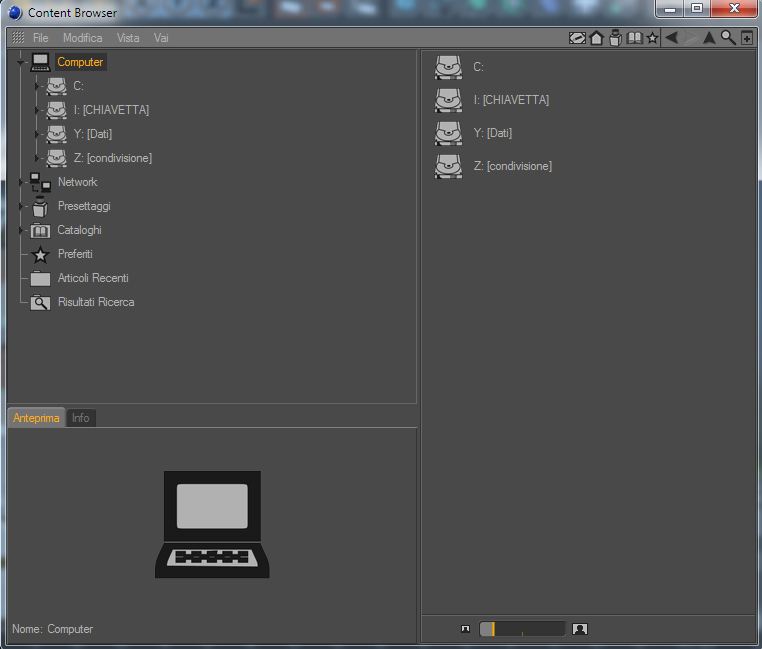The width and height of the screenshot is (762, 649).
Task: Switch to the Info tab
Action: [81, 418]
